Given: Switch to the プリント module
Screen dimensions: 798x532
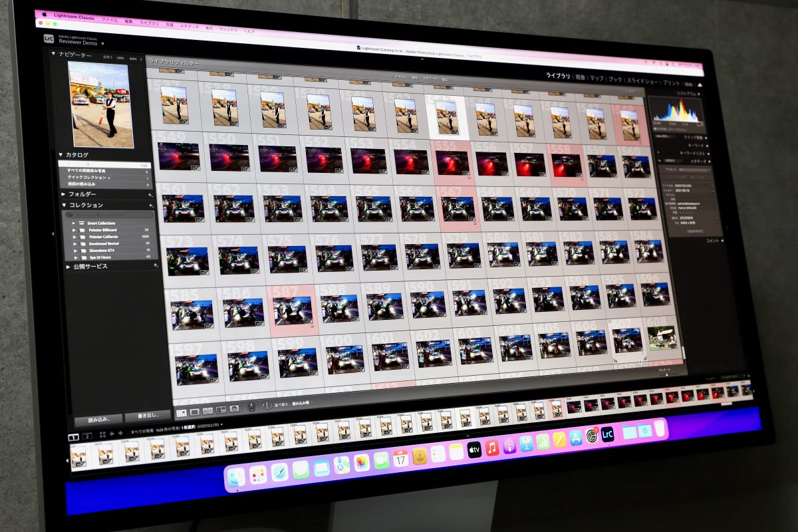Looking at the screenshot, I should click(x=672, y=84).
